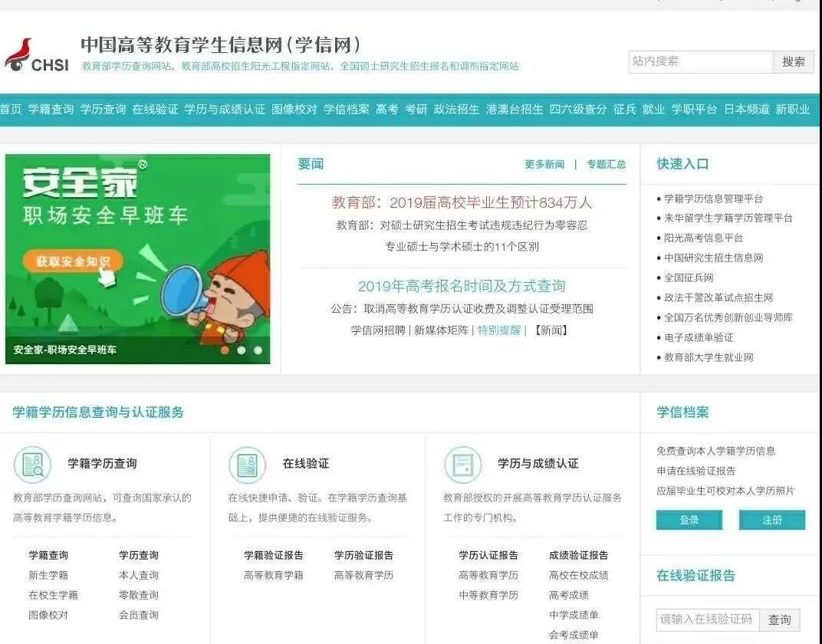Open 电子成绩单验证 quick link

click(x=699, y=338)
